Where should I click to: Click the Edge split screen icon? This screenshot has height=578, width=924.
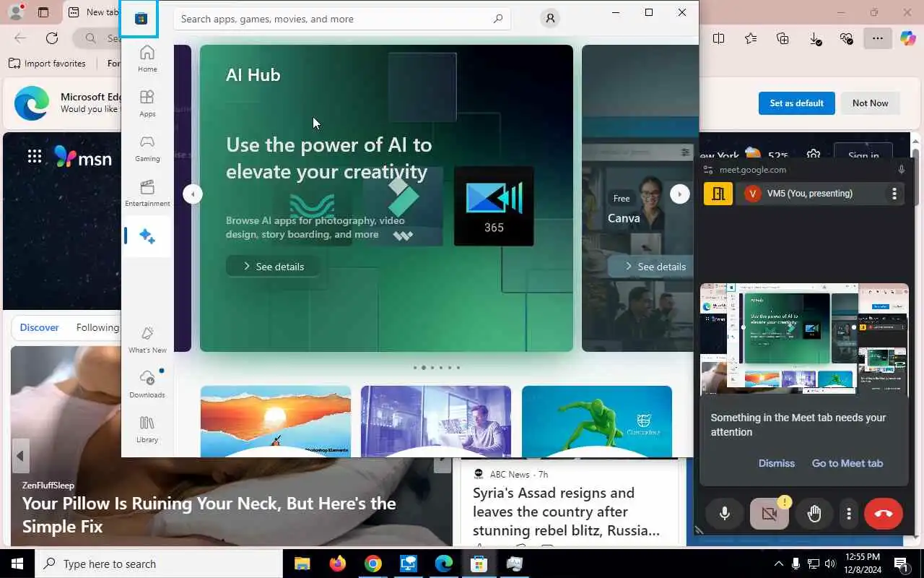[x=718, y=38]
